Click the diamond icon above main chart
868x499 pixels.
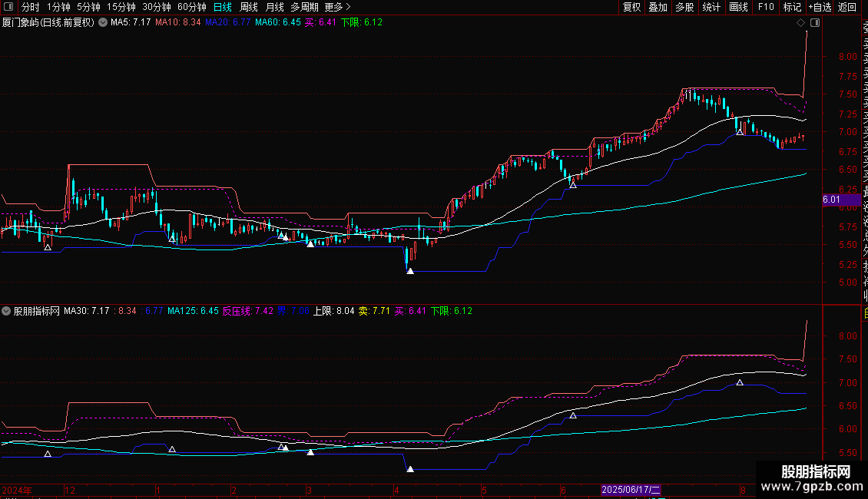tap(800, 23)
